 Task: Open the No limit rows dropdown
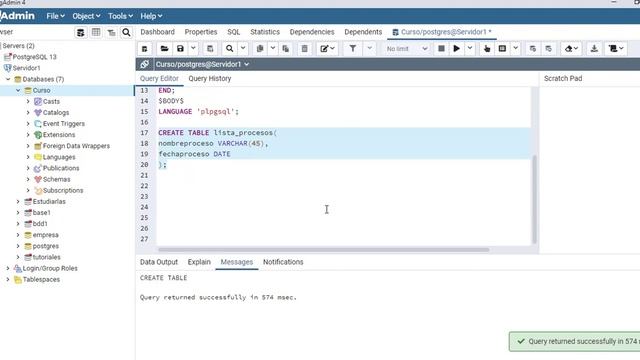[407, 49]
